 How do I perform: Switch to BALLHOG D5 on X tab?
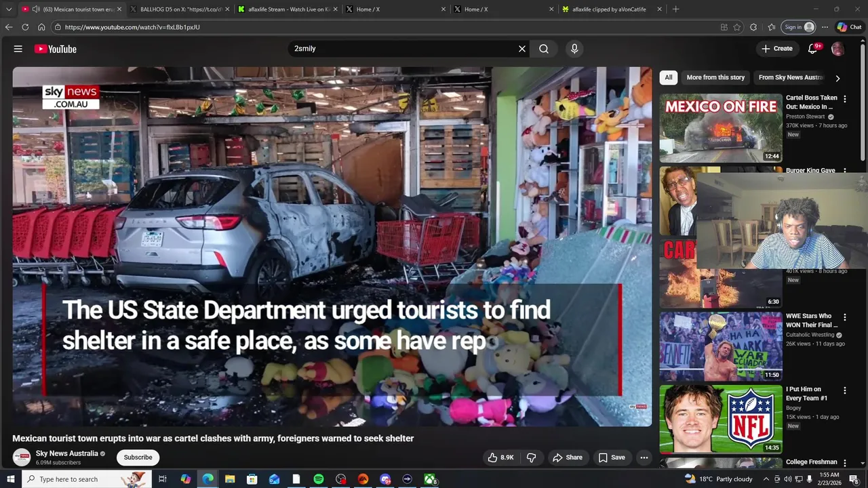pyautogui.click(x=180, y=9)
